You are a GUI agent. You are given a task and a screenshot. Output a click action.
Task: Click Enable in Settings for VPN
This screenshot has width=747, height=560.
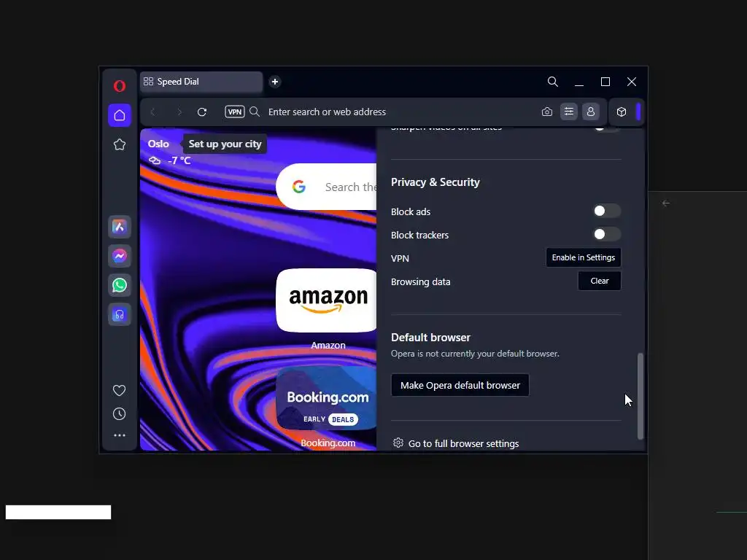point(583,257)
